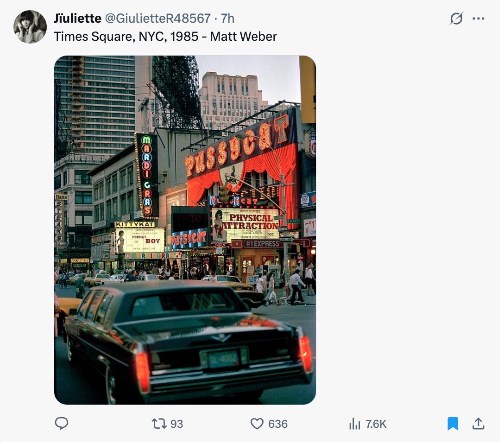504x444 pixels.
Task: Click 'Matt Weber' in the tweet text
Action: click(243, 37)
